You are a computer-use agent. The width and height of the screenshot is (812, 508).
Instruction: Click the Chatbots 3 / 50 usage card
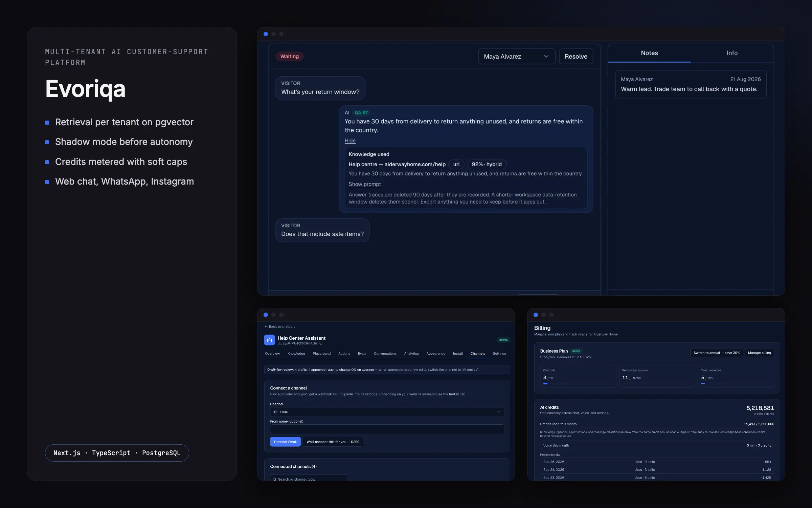(x=578, y=376)
